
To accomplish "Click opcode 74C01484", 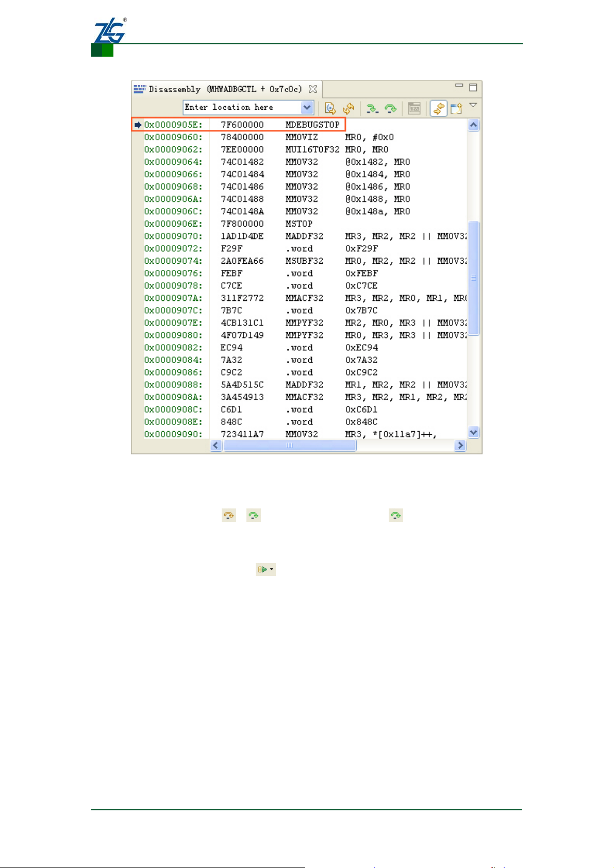I will (242, 174).
